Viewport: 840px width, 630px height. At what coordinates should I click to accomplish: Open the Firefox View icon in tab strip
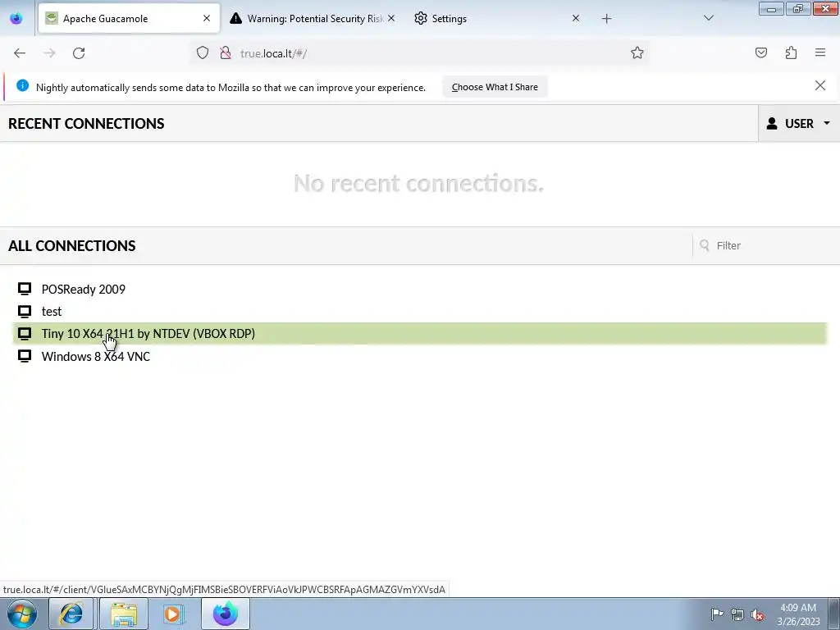[16, 18]
